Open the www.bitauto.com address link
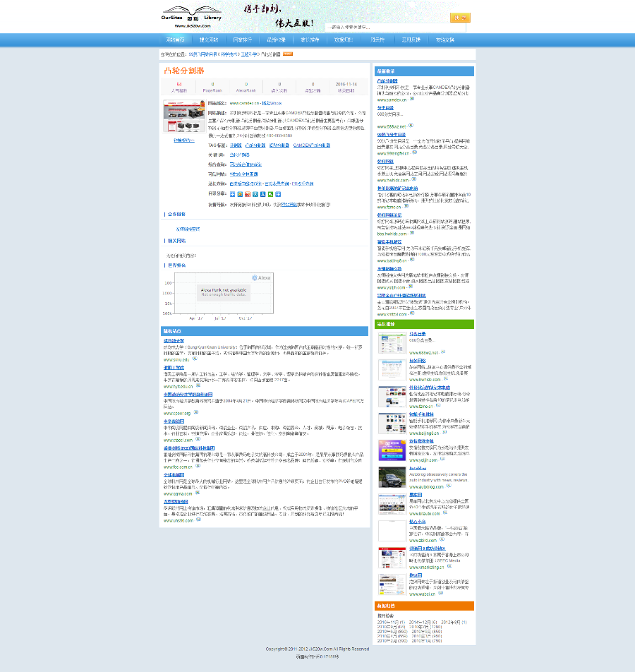This screenshot has width=635, height=672. coord(425,513)
